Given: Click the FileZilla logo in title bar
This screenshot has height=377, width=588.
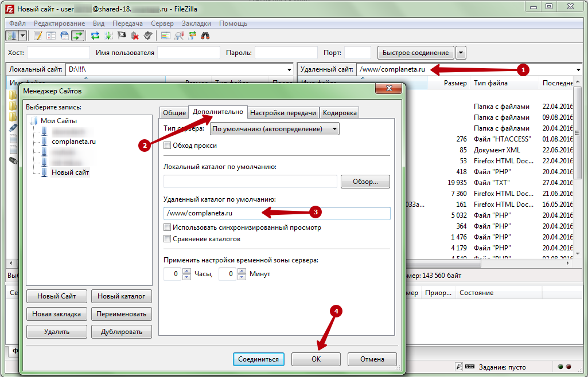Looking at the screenshot, I should pyautogui.click(x=10, y=9).
